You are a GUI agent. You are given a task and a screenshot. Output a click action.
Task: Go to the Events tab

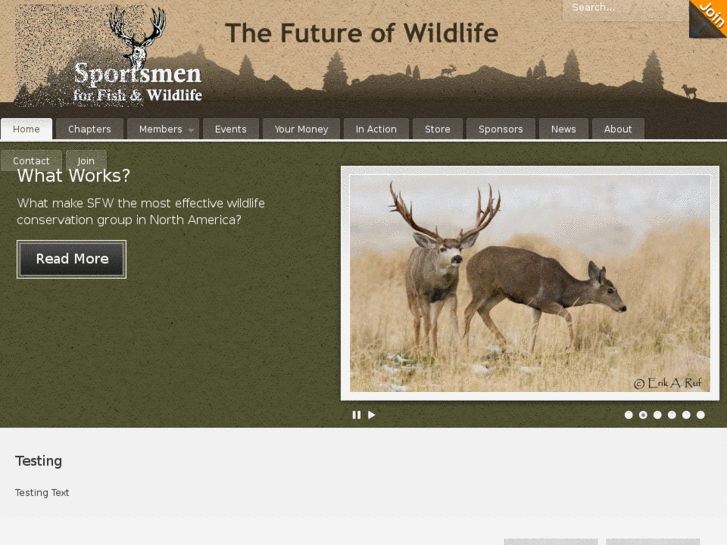pyautogui.click(x=230, y=129)
